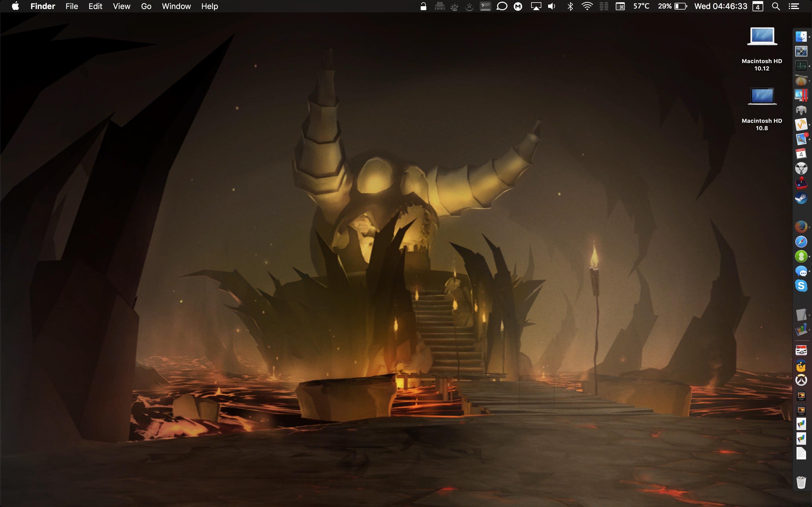
Task: Open Spotlight search magnifier
Action: 776,6
